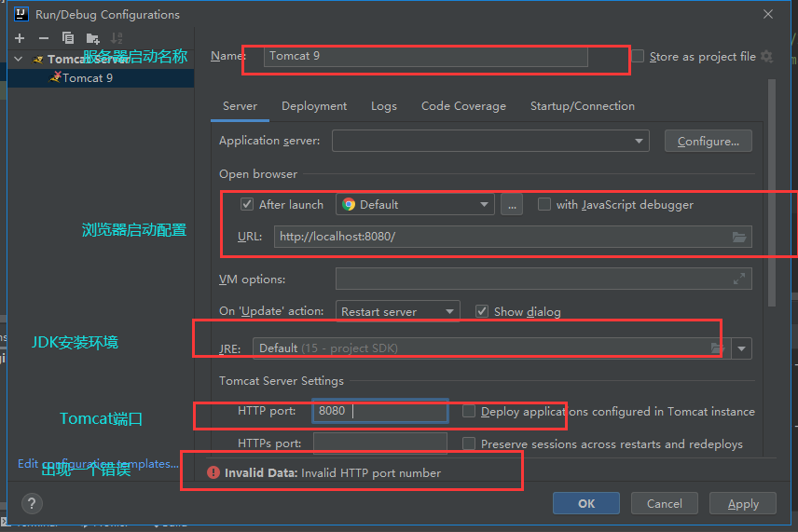Enable with JavaScript debugger option

click(544, 204)
